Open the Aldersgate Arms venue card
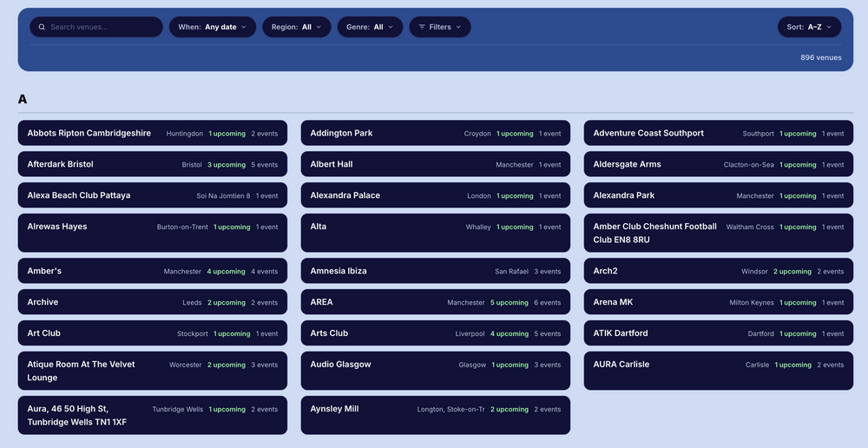The image size is (868, 448). (x=719, y=164)
